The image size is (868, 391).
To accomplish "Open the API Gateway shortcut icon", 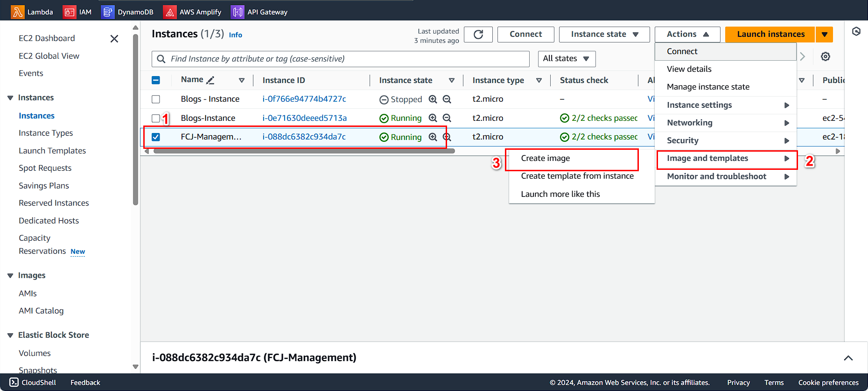I will [x=238, y=12].
